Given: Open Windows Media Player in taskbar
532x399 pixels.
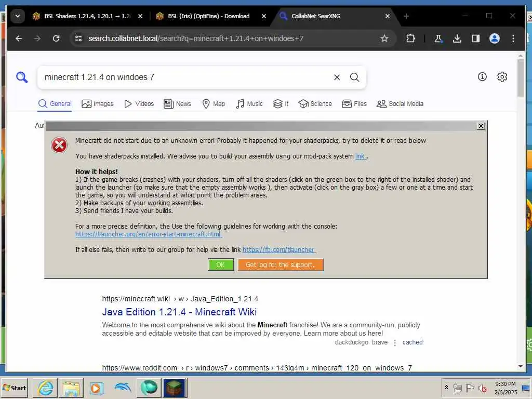Looking at the screenshot, I should pyautogui.click(x=96, y=388).
